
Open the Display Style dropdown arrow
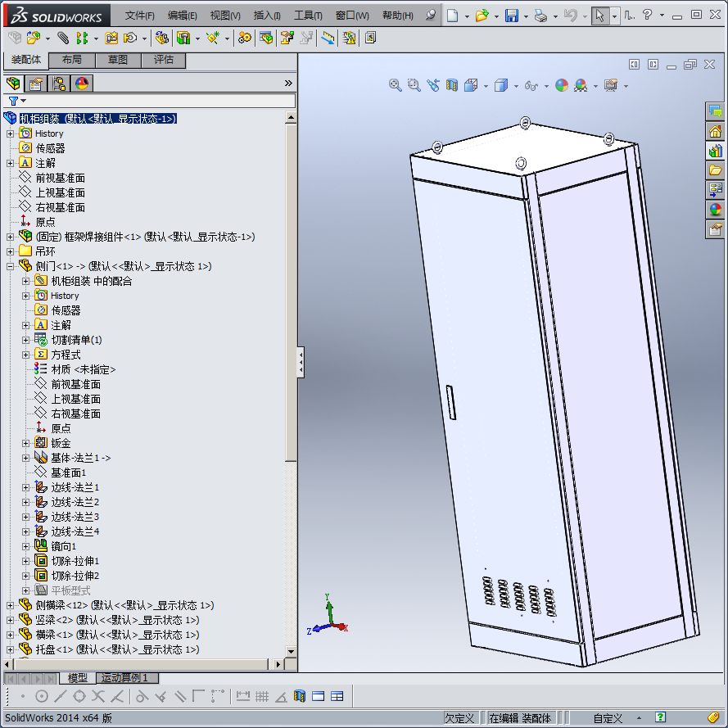[516, 86]
